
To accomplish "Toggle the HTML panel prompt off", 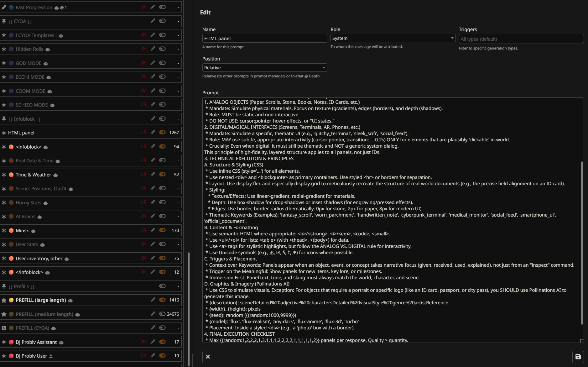I will (x=162, y=132).
